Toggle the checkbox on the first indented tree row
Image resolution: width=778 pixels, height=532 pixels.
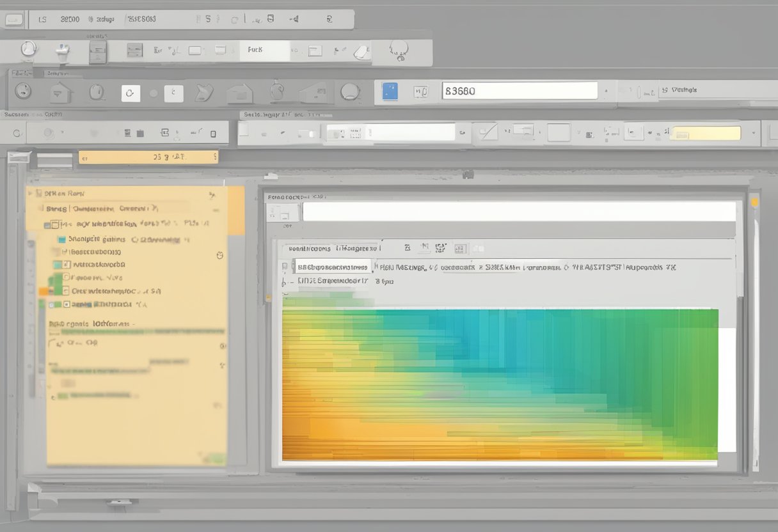click(55, 224)
